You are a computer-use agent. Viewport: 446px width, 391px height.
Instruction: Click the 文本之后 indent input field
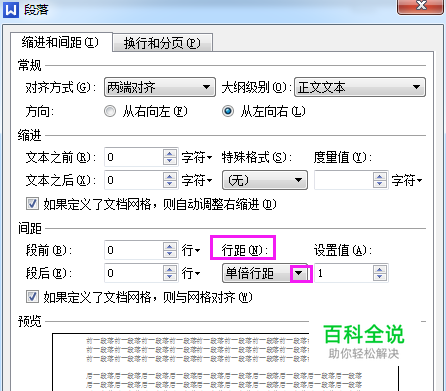tap(134, 180)
